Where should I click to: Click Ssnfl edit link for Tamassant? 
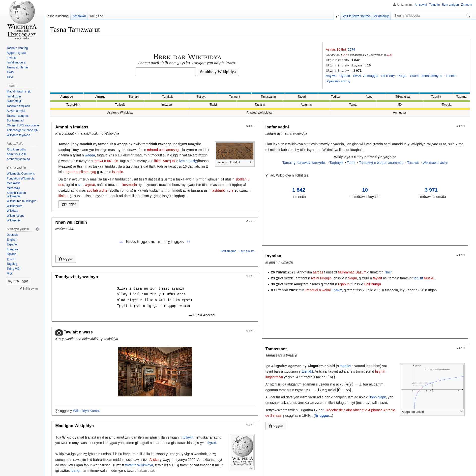tap(461, 348)
